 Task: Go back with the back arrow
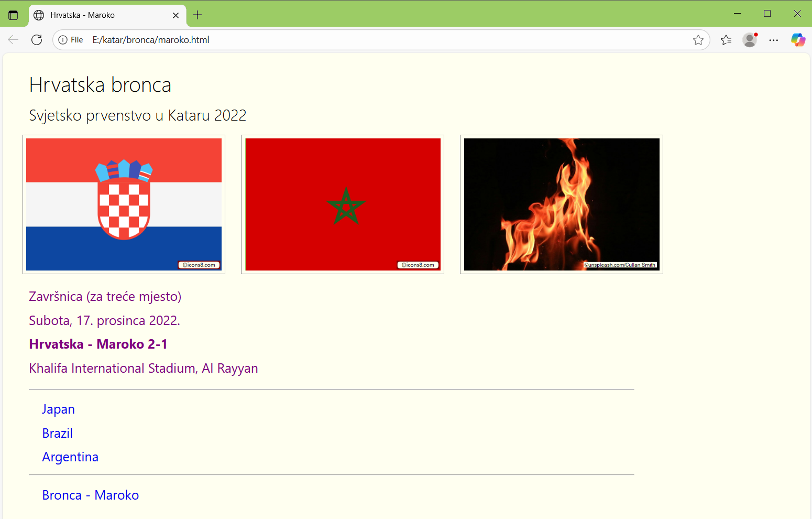pos(13,40)
